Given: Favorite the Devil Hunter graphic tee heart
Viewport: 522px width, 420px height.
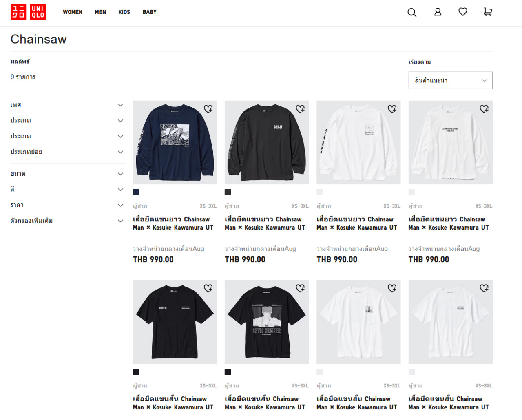Looking at the screenshot, I should pos(300,288).
